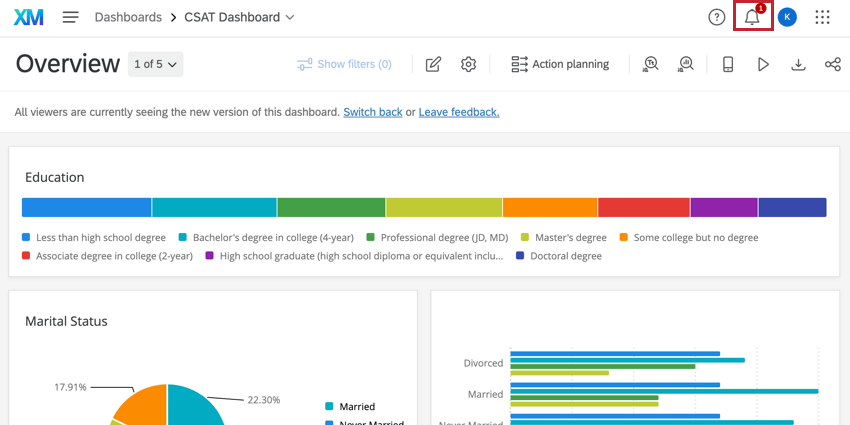Open the hamburger navigation menu
The width and height of the screenshot is (850, 425).
click(70, 17)
